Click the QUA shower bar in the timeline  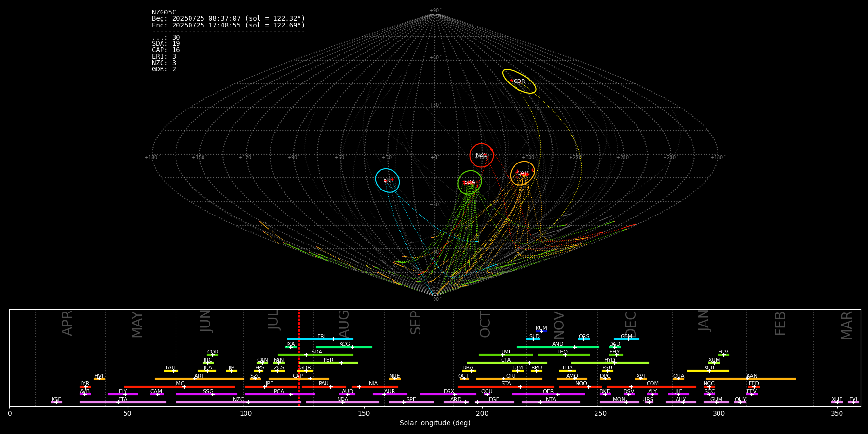[x=678, y=379]
